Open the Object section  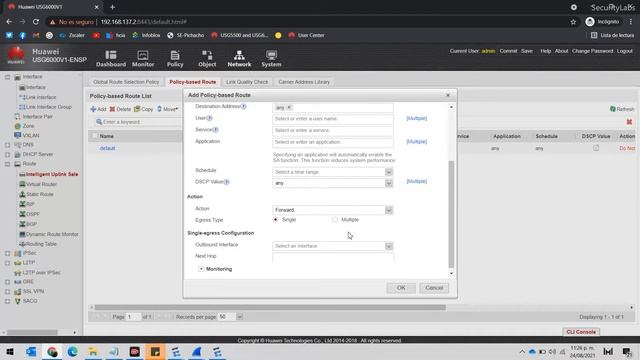[207, 58]
